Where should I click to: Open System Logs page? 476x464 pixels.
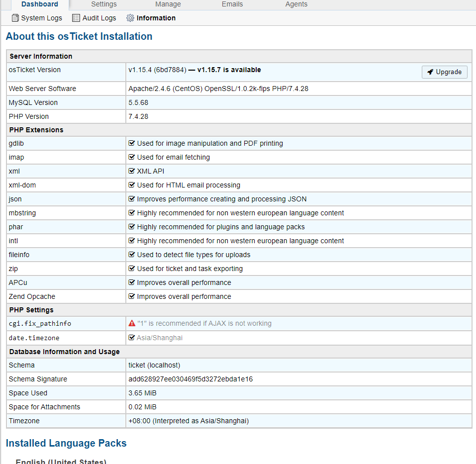[37, 18]
